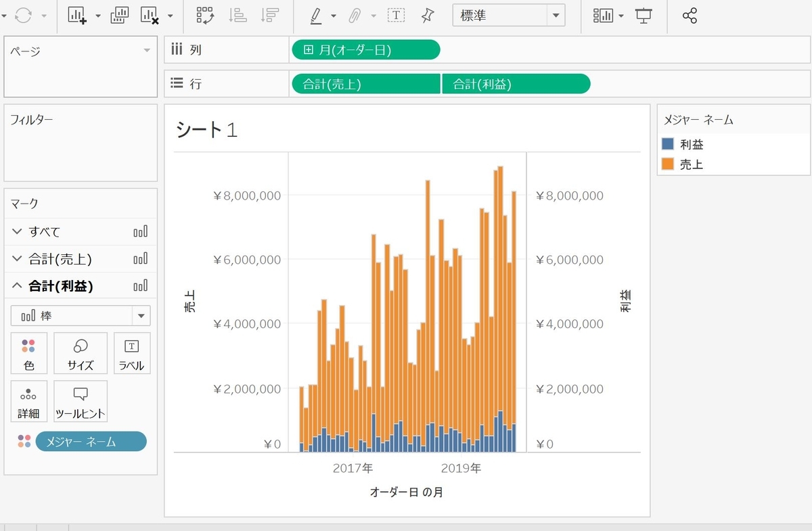Click the マーク card title
Image resolution: width=812 pixels, height=531 pixels.
point(24,203)
